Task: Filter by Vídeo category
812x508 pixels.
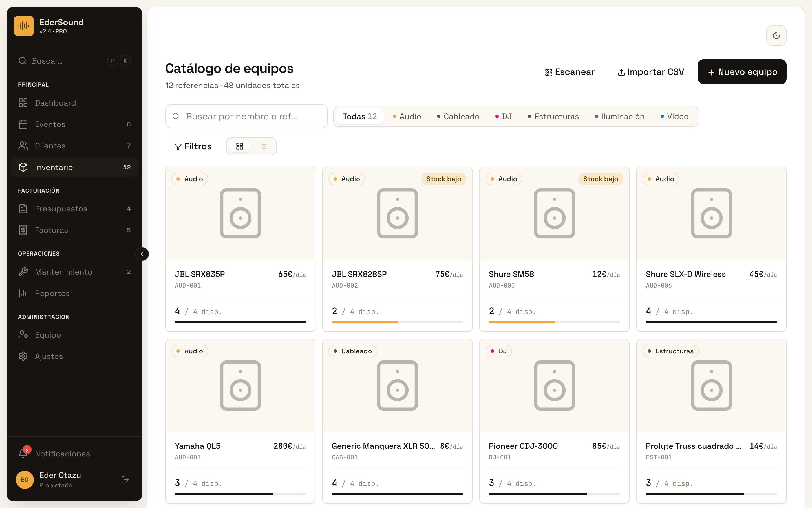Action: pyautogui.click(x=674, y=116)
